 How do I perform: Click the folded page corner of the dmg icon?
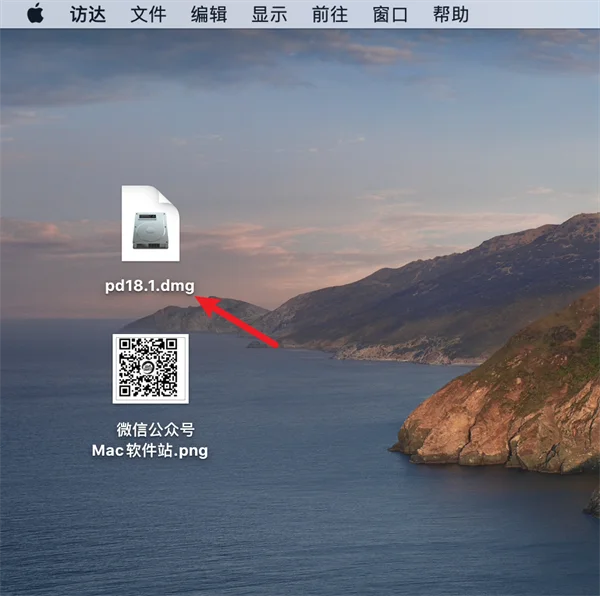click(x=168, y=197)
